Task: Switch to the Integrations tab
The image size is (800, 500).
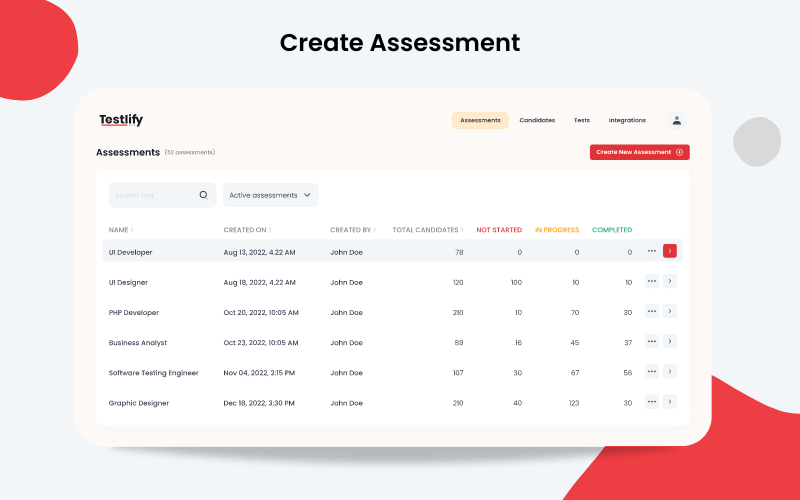Action: pos(627,120)
